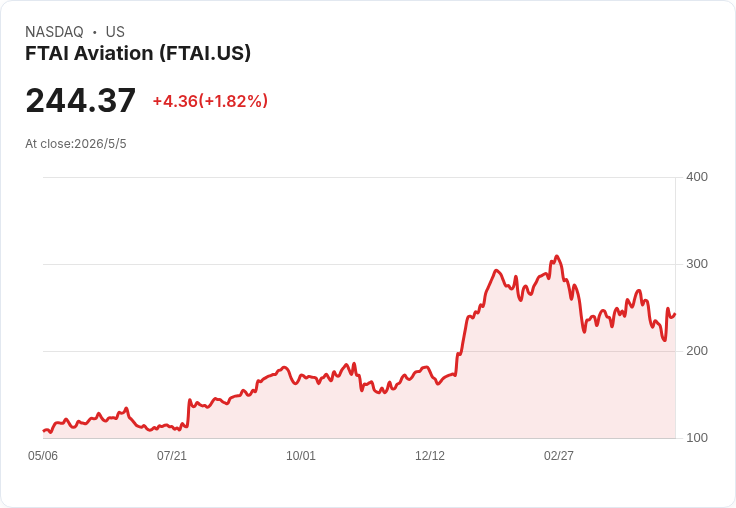
Task: Select the NASDAQ exchange label
Action: 54,32
